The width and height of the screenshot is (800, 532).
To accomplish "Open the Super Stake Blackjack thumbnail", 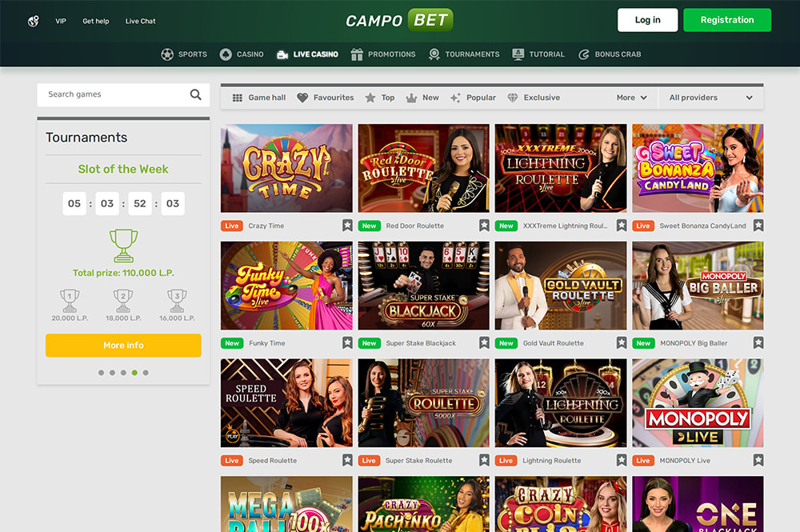I will (x=423, y=286).
